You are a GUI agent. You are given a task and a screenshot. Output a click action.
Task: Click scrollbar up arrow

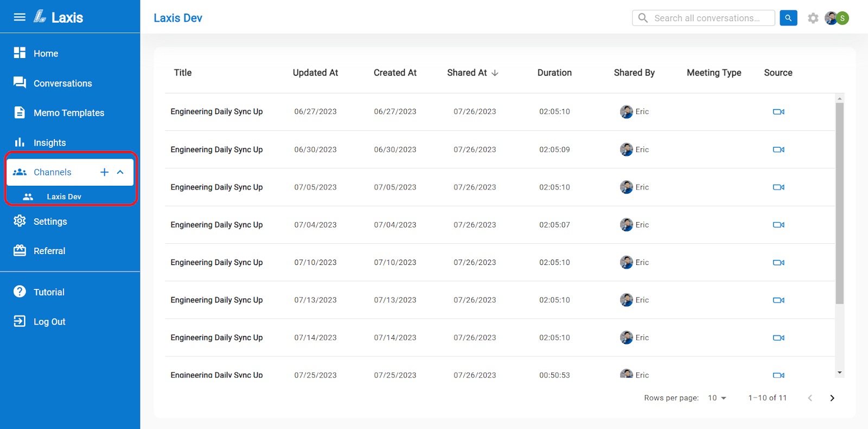[840, 99]
